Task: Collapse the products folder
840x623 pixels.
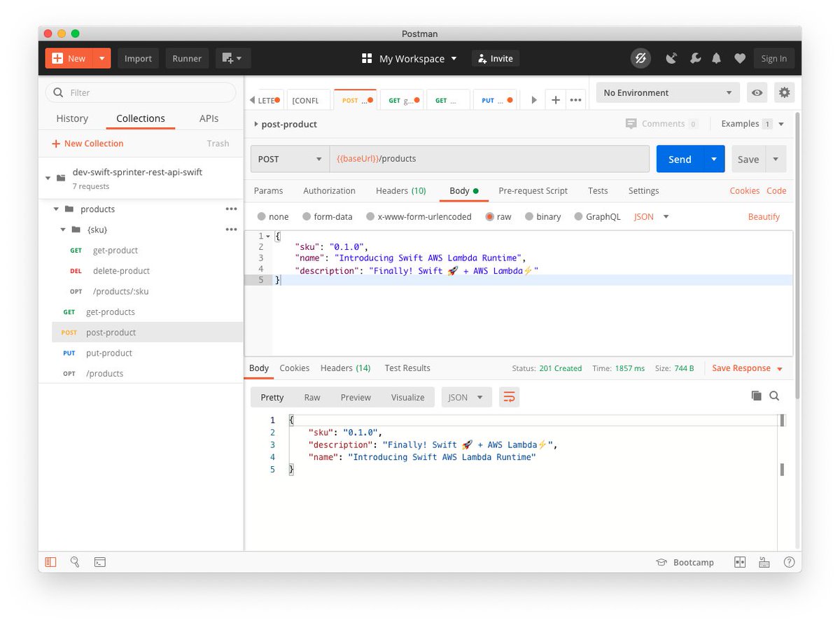Action: click(57, 209)
